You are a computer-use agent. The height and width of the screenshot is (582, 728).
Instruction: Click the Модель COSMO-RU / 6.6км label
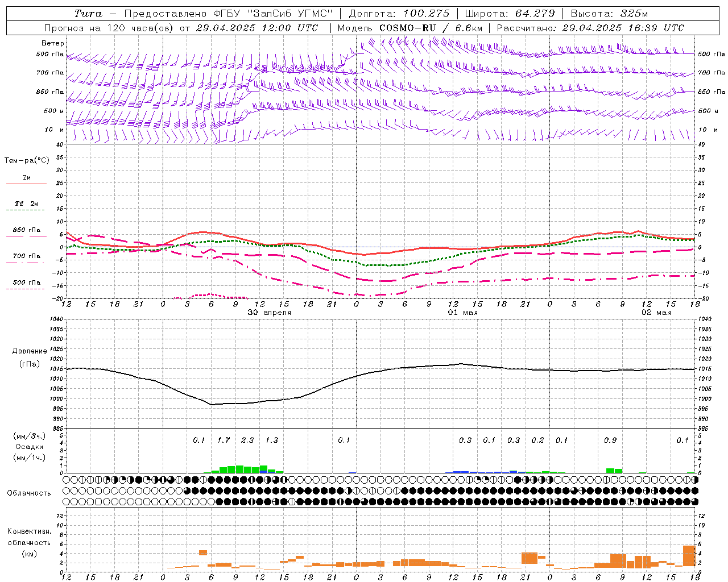pyautogui.click(x=410, y=28)
